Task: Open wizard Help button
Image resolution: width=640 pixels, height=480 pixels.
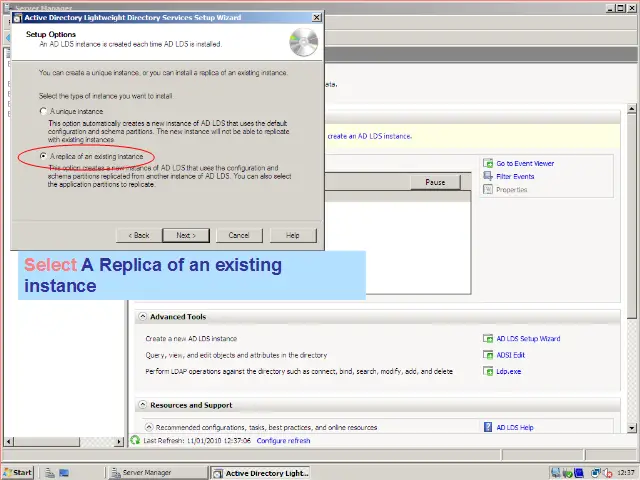Action: click(293, 236)
